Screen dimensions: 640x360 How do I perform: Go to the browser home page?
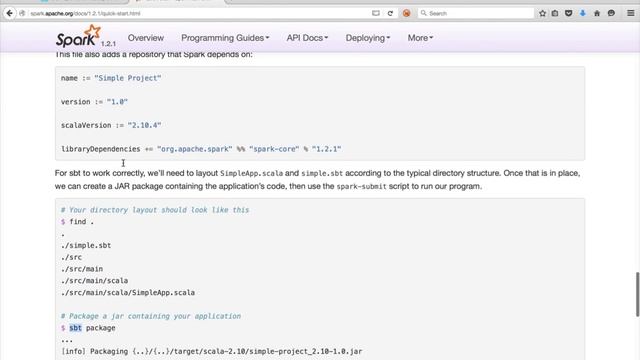point(597,13)
